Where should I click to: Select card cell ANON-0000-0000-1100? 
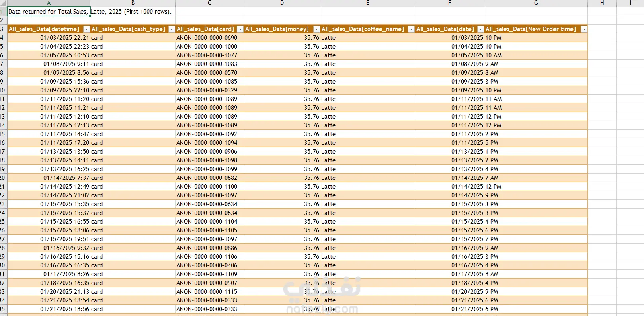(x=210, y=187)
